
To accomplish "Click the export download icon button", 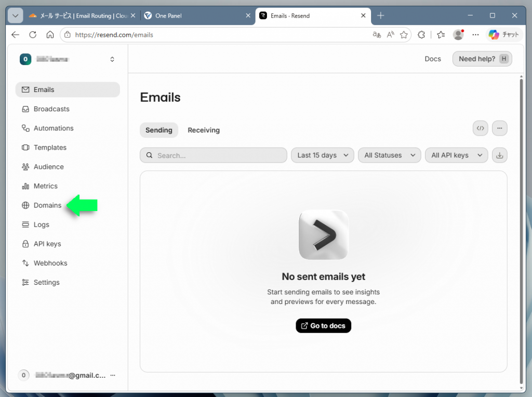I will pyautogui.click(x=499, y=155).
